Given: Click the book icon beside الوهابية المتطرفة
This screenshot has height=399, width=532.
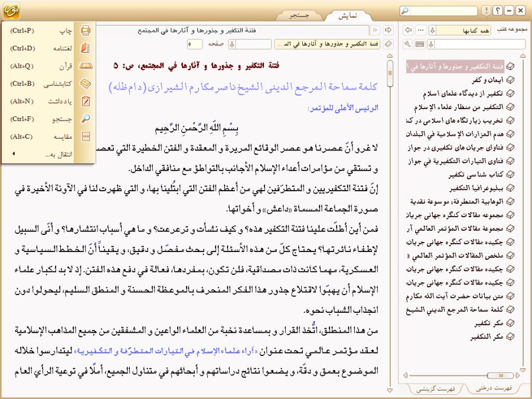Looking at the screenshot, I should coord(510,201).
